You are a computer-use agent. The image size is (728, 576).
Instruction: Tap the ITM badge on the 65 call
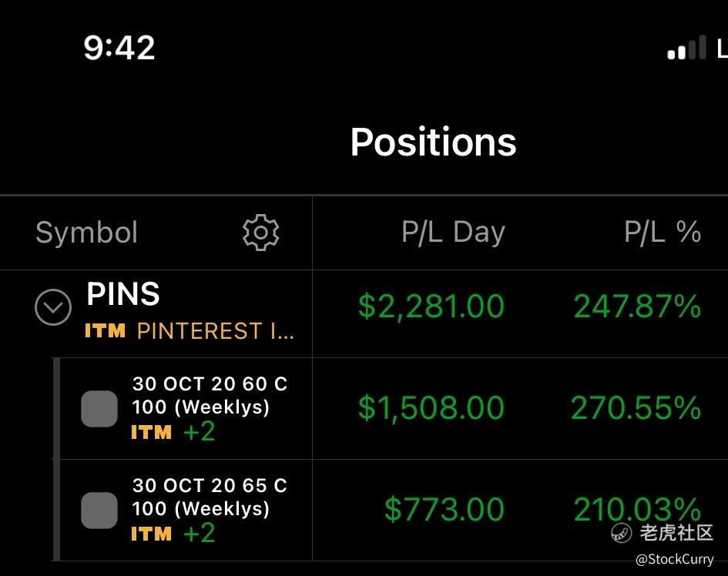coord(151,534)
